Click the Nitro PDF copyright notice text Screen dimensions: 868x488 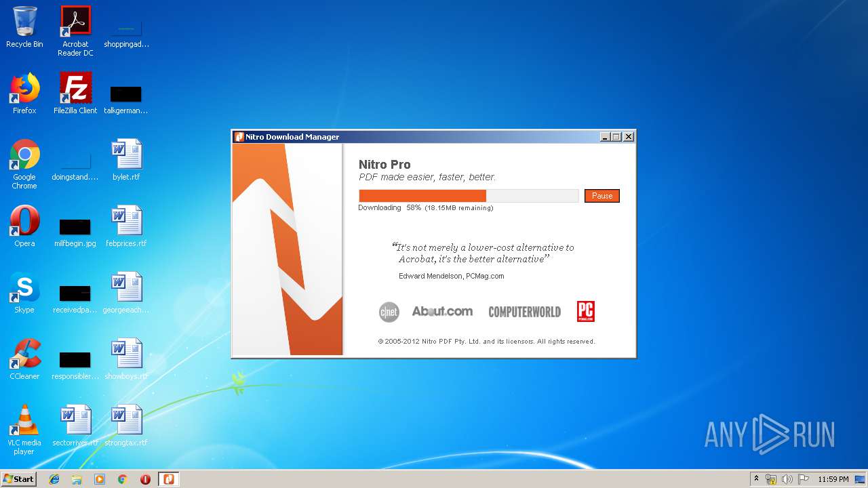coord(487,342)
